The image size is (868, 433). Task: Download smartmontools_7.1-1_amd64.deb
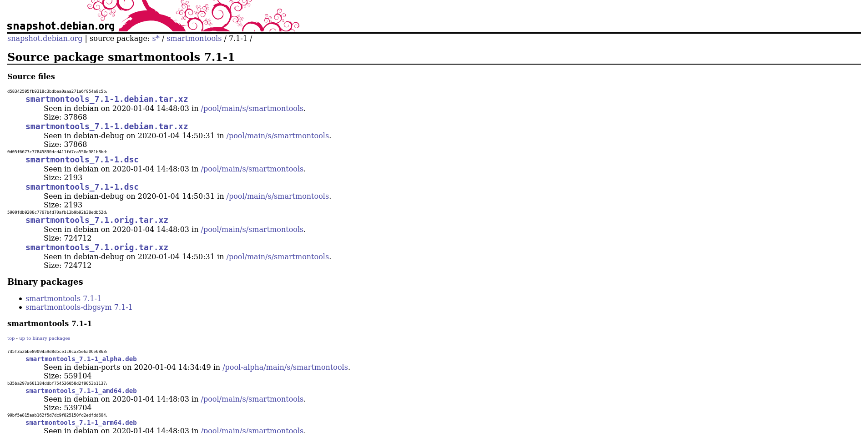coord(81,391)
